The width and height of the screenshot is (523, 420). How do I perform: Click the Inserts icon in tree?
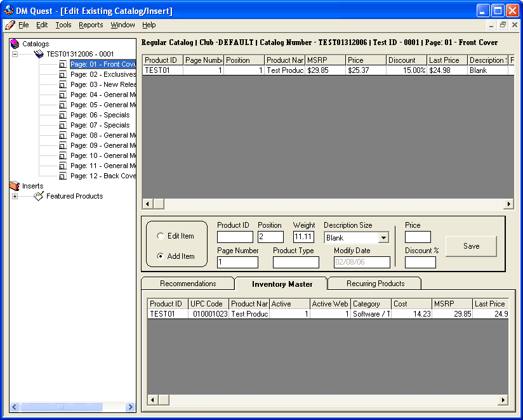coord(15,186)
